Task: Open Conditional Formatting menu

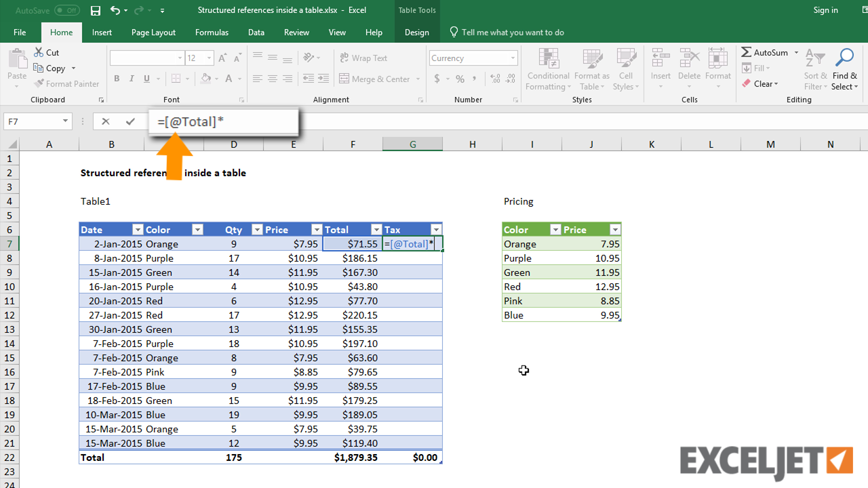Action: click(548, 69)
